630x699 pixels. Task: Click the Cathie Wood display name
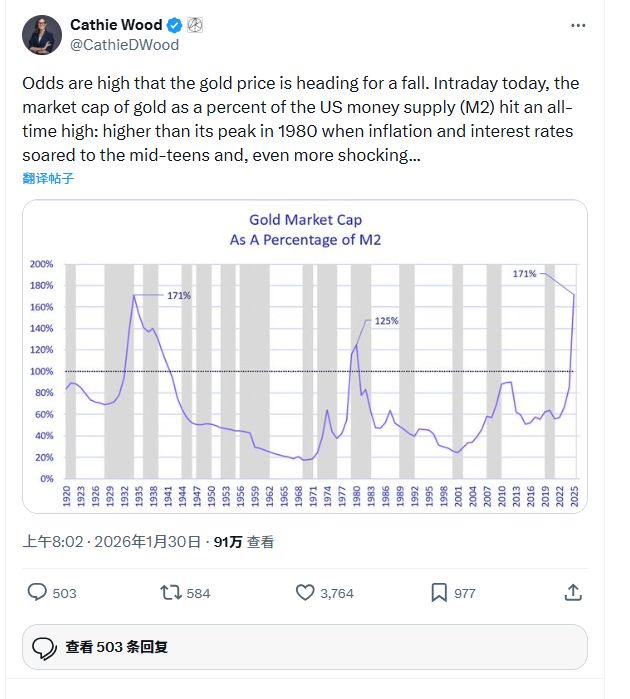click(116, 25)
